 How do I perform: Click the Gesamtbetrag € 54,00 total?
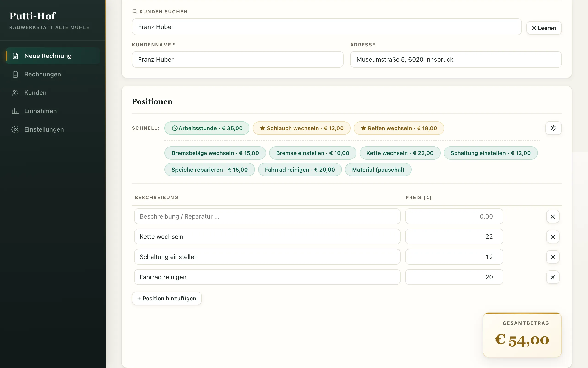[x=522, y=335]
